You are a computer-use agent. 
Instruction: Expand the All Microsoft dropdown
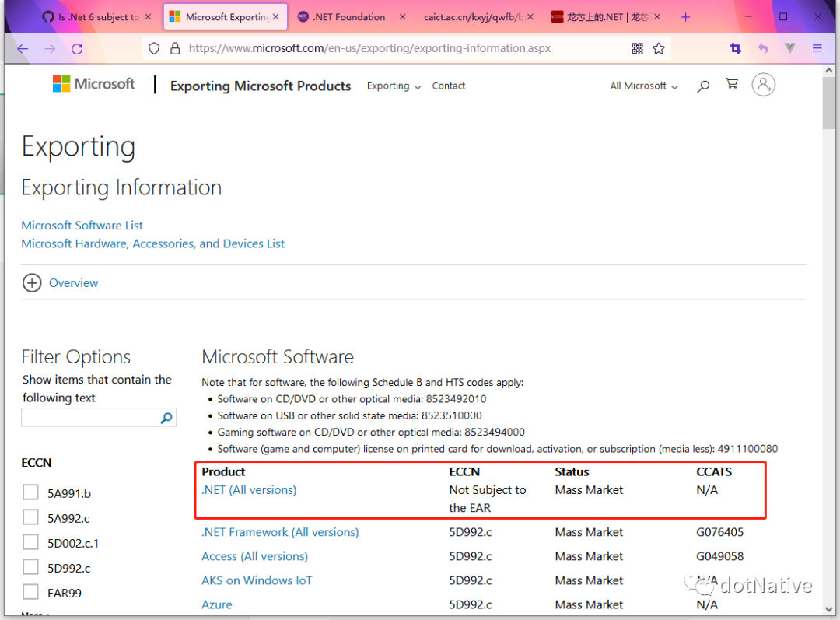click(644, 86)
